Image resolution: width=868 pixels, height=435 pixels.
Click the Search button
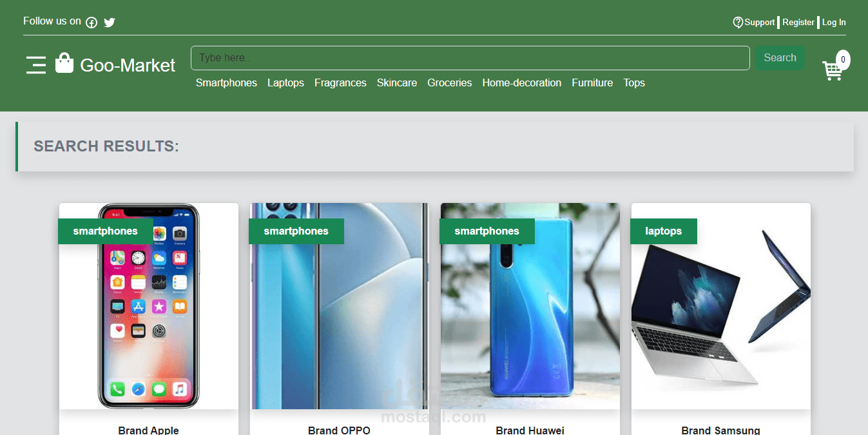pyautogui.click(x=780, y=58)
